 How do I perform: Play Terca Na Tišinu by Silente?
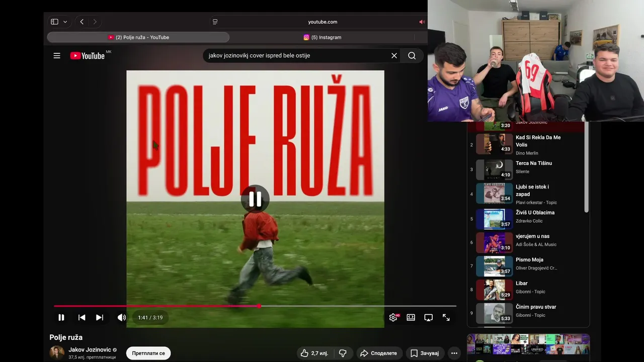pyautogui.click(x=526, y=169)
